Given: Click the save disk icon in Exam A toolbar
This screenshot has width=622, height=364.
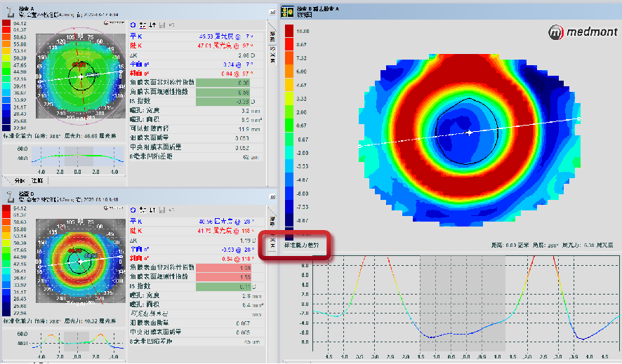Looking at the screenshot, I should pyautogui.click(x=162, y=25).
